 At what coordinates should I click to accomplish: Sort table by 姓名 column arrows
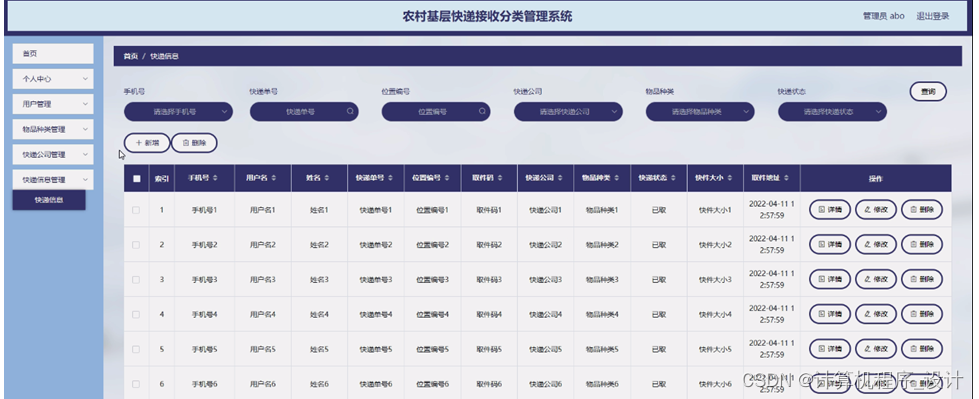pos(326,178)
